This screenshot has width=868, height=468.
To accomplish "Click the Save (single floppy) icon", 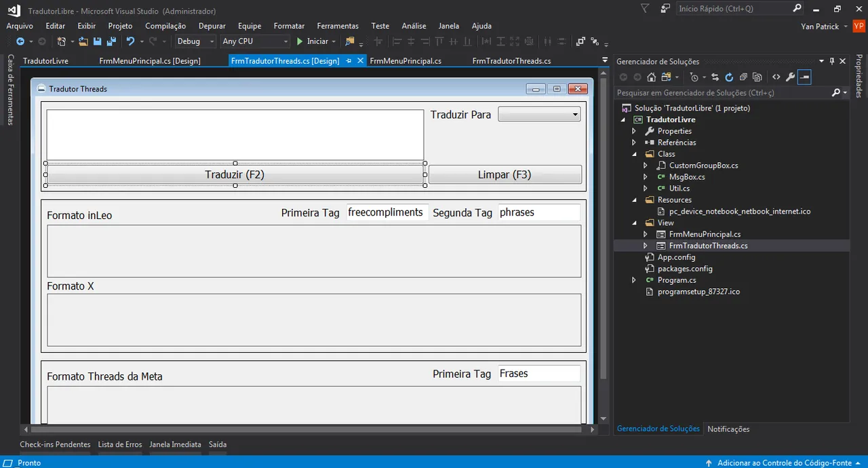I will coord(97,41).
